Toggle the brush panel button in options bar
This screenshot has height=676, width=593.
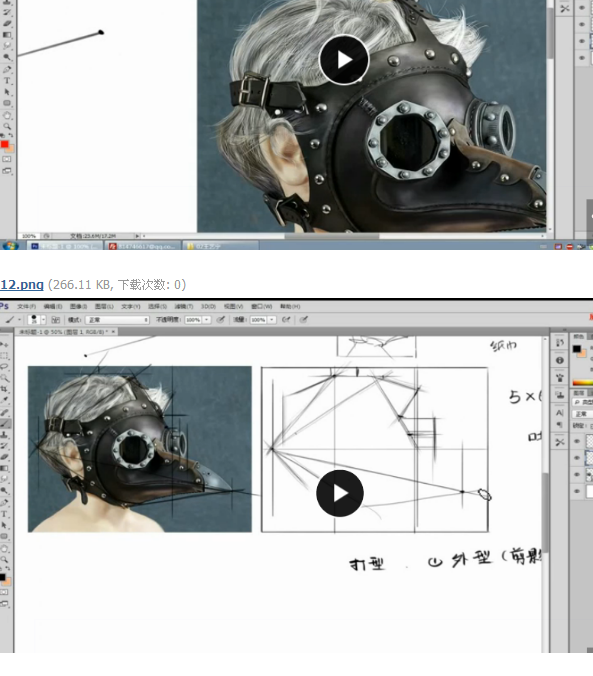click(x=56, y=320)
